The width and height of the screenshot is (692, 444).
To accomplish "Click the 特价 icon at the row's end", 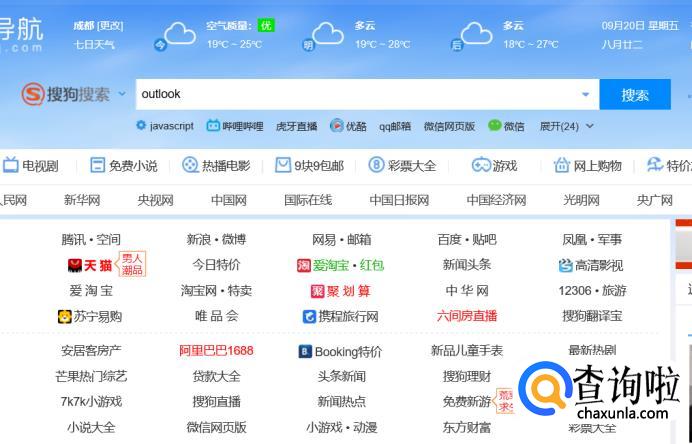I will (655, 165).
